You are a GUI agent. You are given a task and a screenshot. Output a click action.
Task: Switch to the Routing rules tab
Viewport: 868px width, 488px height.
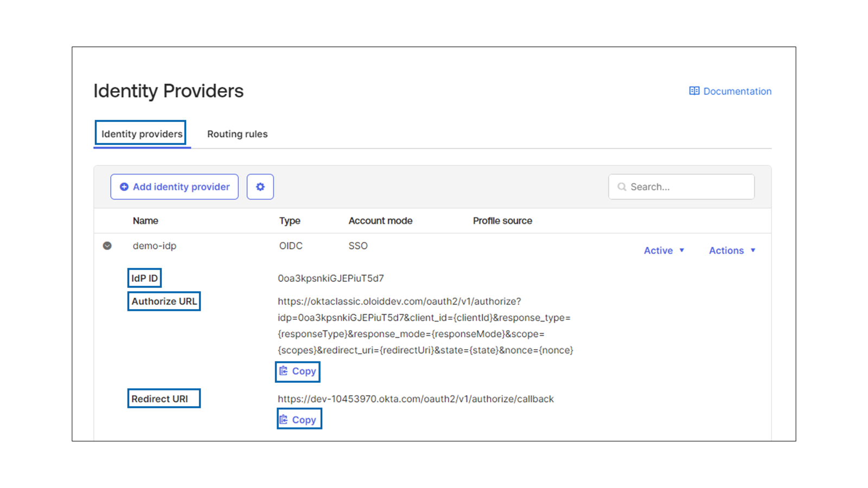tap(237, 134)
